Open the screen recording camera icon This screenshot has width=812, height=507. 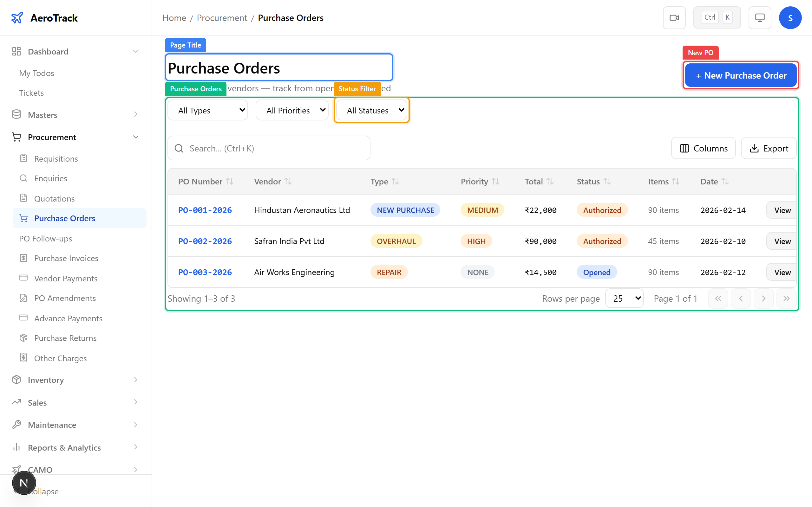click(674, 17)
